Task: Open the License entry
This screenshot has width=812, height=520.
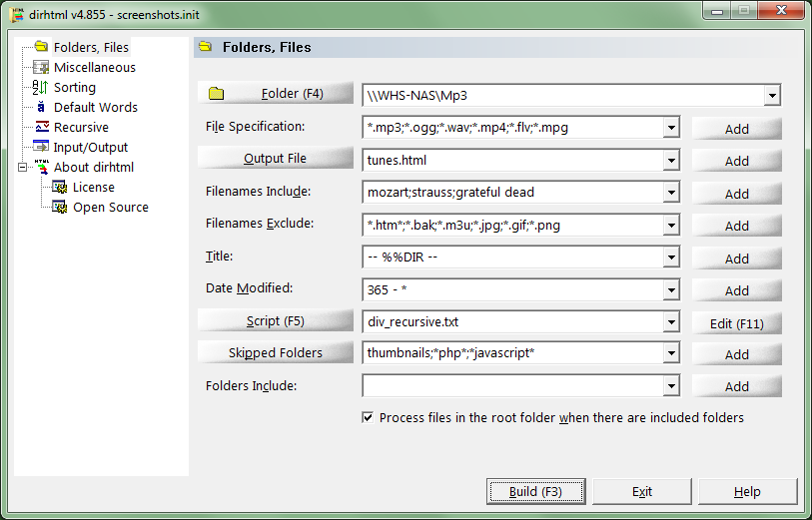Action: 94,188
